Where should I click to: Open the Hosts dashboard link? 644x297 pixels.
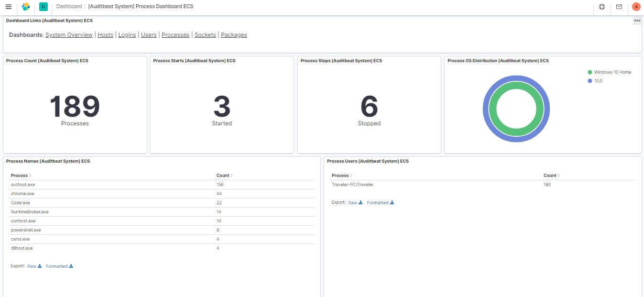[105, 34]
